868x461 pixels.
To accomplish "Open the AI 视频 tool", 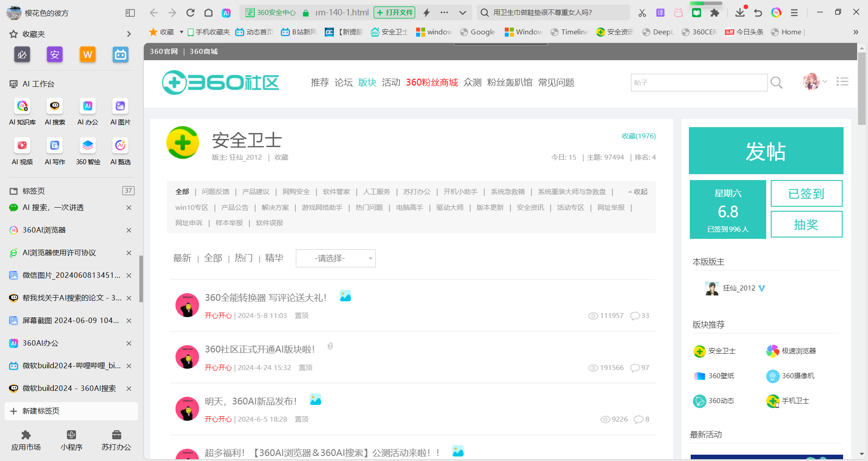I will coord(22,152).
